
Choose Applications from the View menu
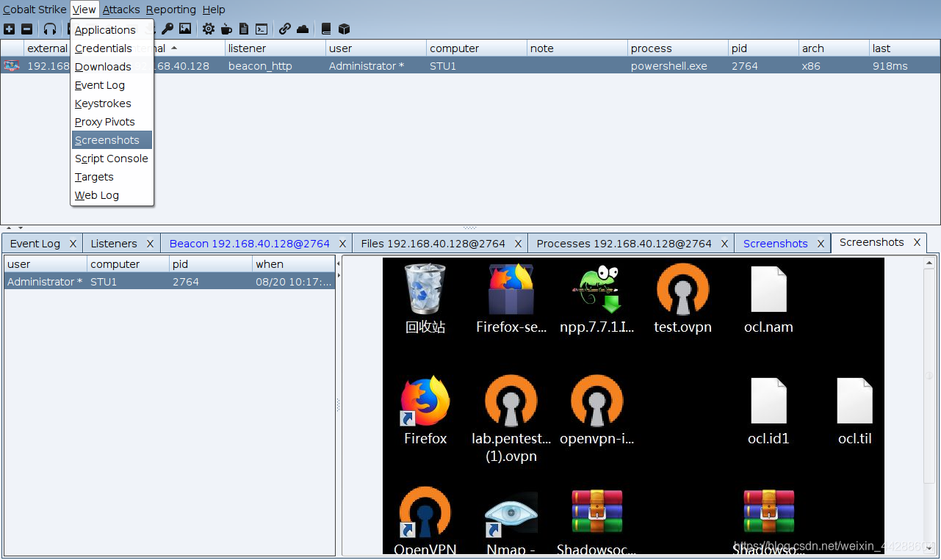click(112, 30)
